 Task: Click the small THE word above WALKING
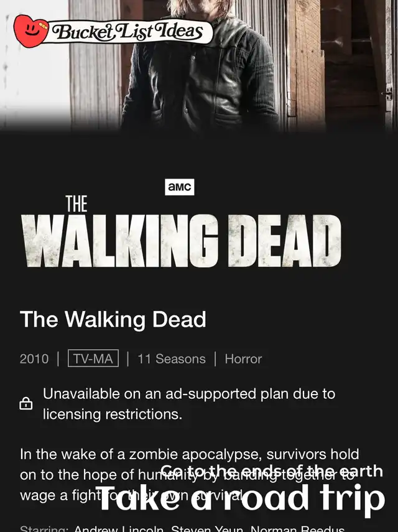click(x=76, y=203)
